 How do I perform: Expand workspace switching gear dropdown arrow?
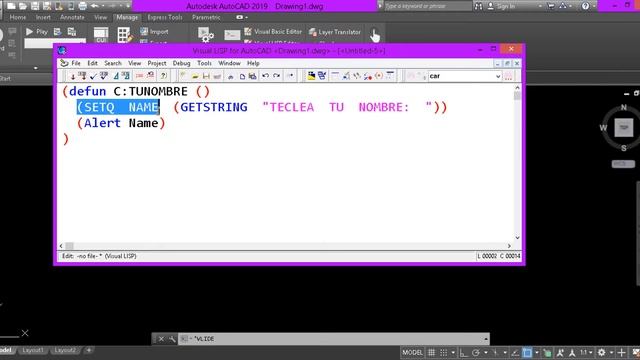pos(611,353)
